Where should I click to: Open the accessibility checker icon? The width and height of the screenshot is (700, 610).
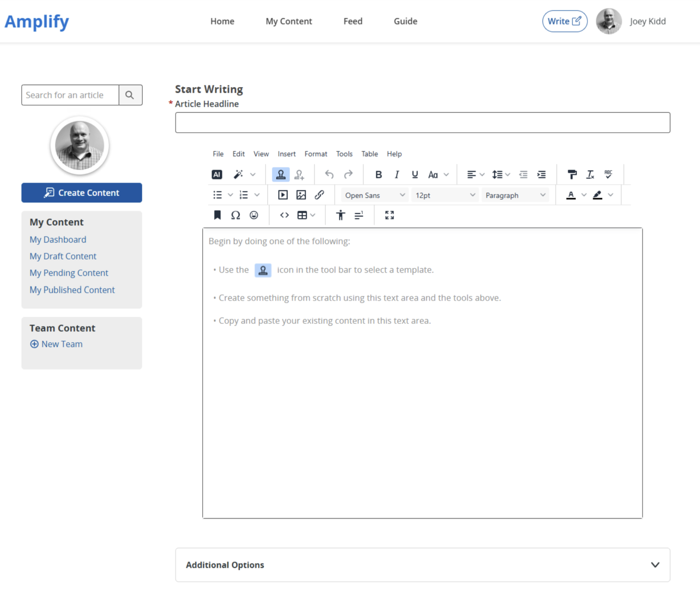[x=341, y=215]
